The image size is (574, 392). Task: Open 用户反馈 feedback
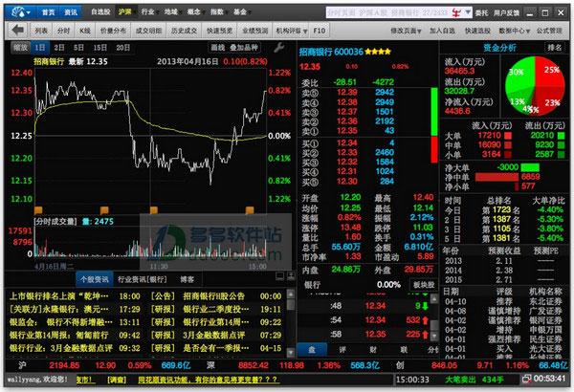(506, 12)
